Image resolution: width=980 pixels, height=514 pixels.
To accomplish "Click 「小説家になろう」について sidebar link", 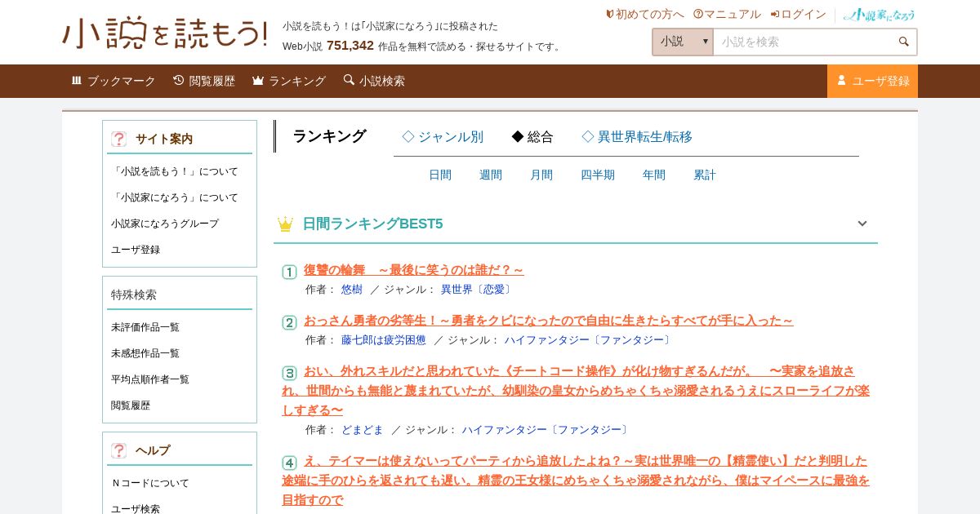I will [x=175, y=197].
